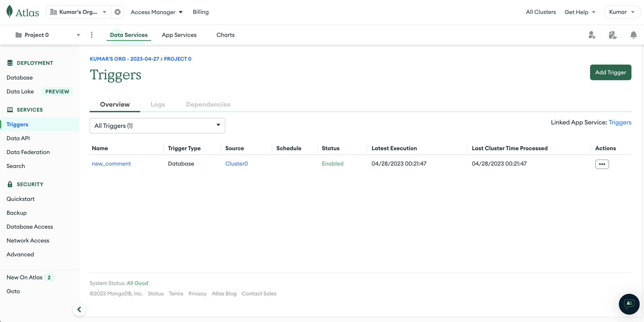This screenshot has width=644, height=322.
Task: Expand the Get Help menu
Action: coord(580,12)
